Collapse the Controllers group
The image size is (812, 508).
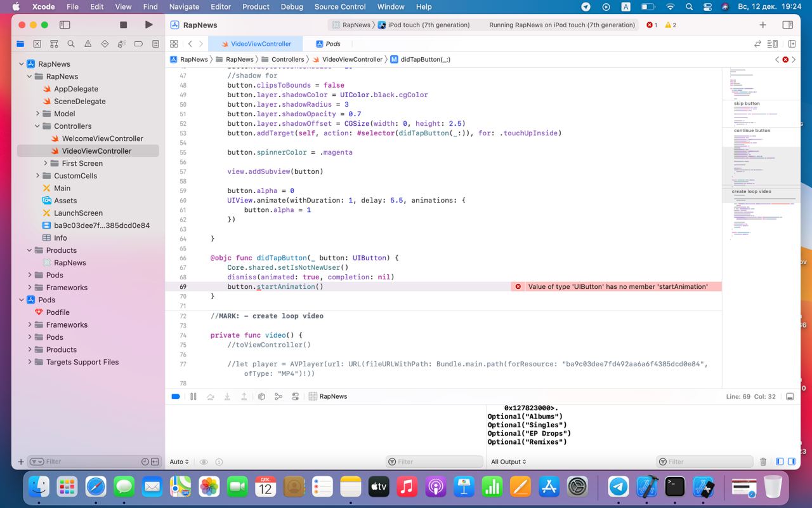[37, 126]
